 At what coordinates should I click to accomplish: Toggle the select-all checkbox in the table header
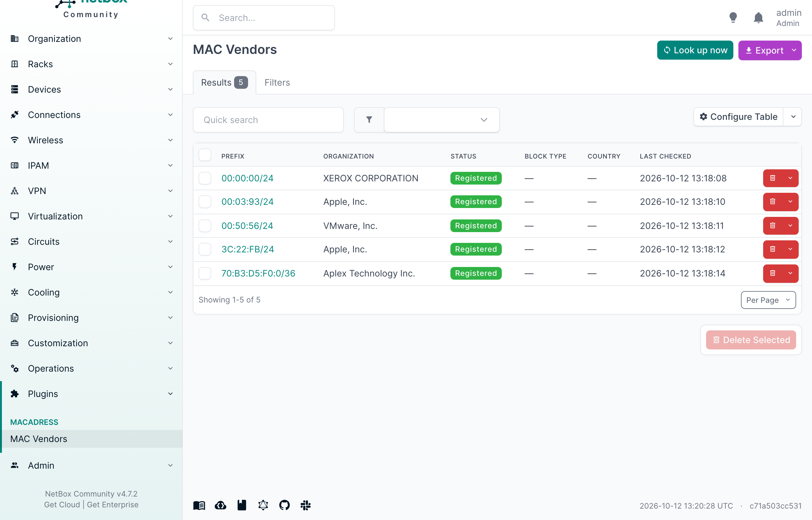tap(205, 155)
